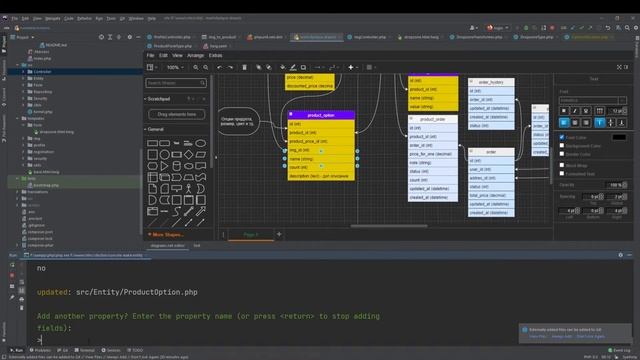Open the table insert tool
This screenshot has width=640, height=360.
371,67
